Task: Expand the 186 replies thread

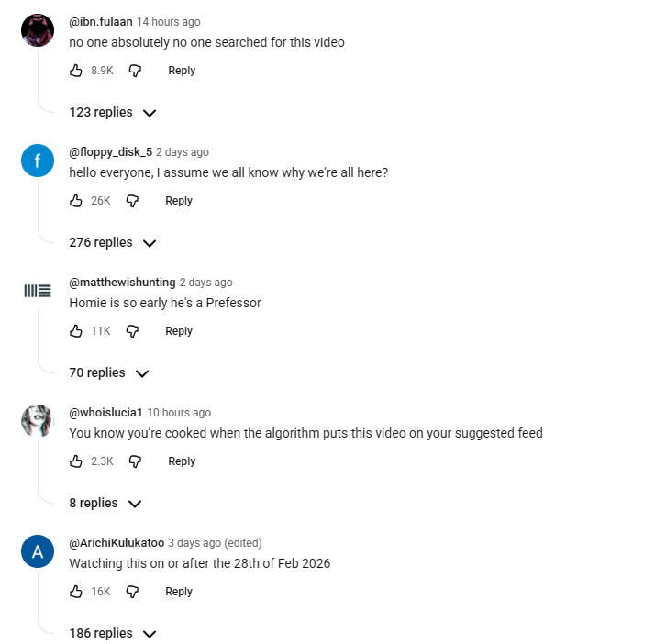Action: coord(113,634)
